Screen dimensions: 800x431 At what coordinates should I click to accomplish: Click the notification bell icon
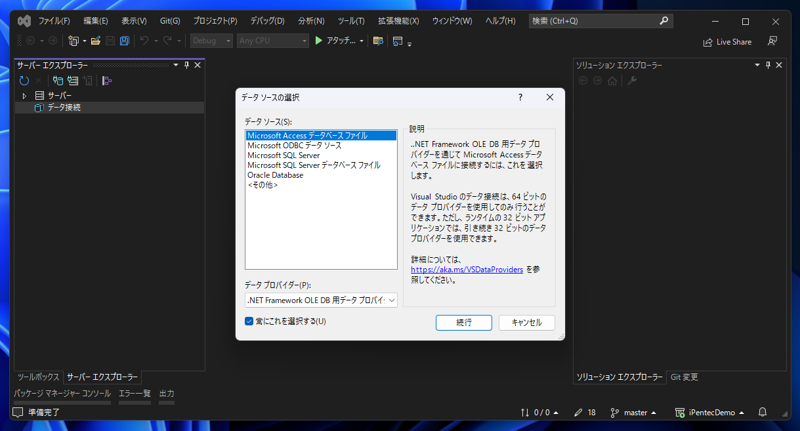[763, 412]
